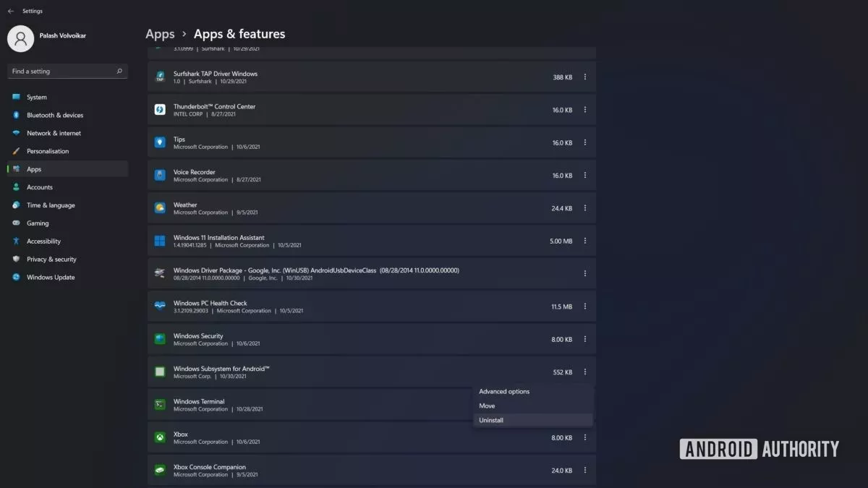The height and width of the screenshot is (488, 868).
Task: Click the Windows PC Health Check icon
Action: (x=160, y=307)
